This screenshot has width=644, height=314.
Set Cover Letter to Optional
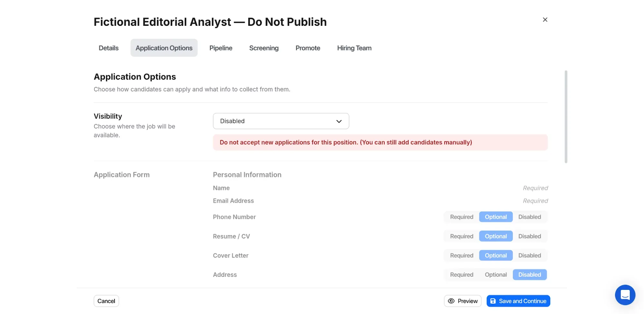point(495,255)
